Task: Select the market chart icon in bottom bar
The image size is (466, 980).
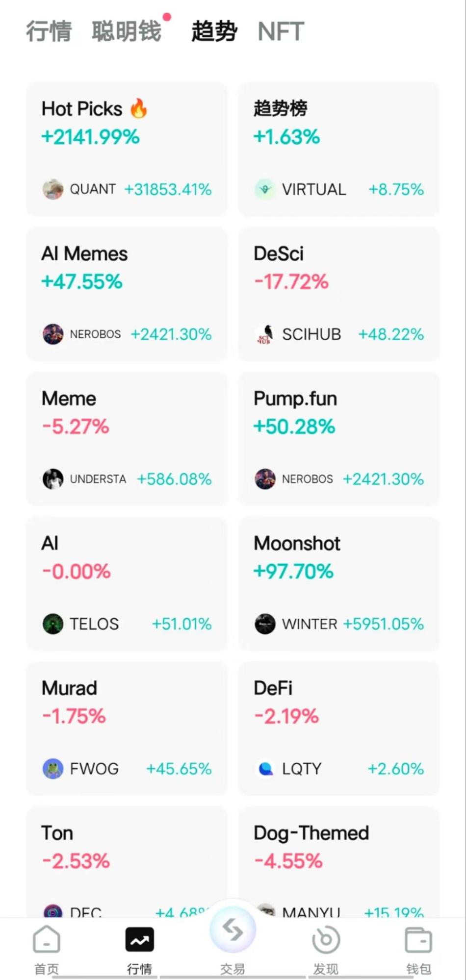Action: click(140, 940)
